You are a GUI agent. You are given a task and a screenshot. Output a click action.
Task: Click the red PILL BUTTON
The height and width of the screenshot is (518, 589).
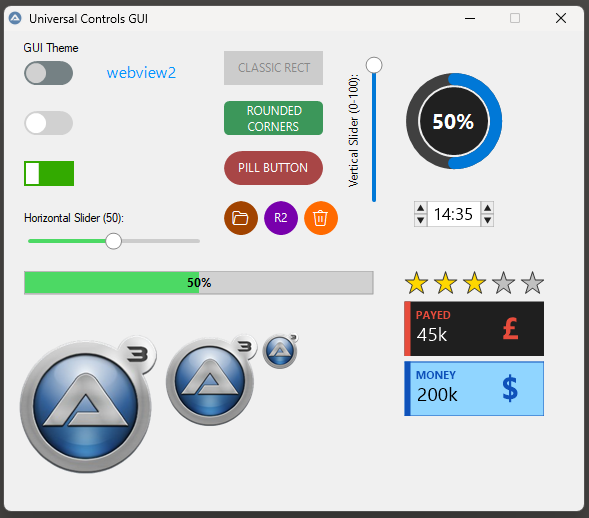(x=273, y=168)
